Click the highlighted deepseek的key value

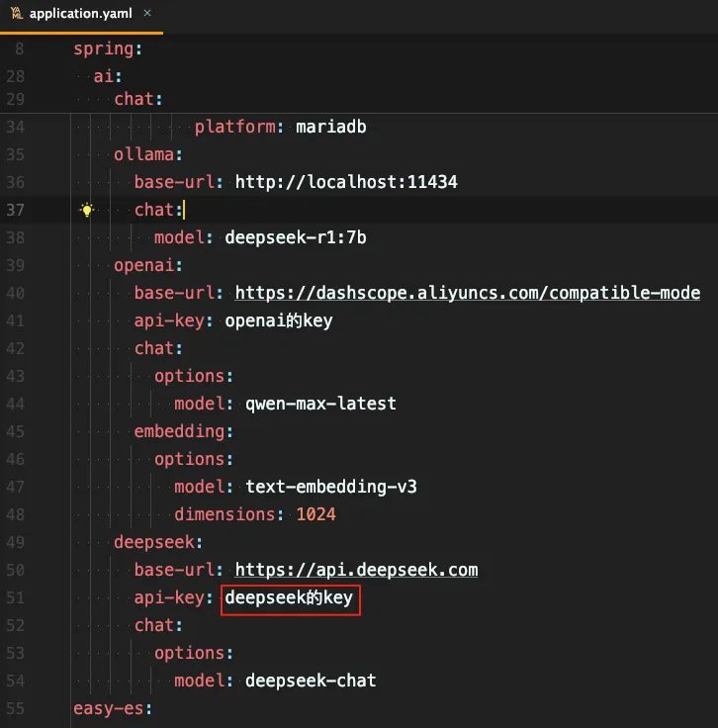click(x=290, y=597)
